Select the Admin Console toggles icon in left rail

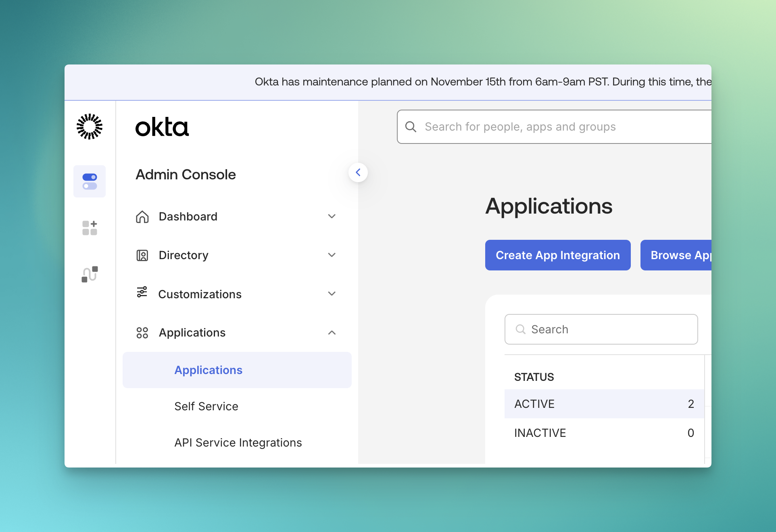[x=90, y=181]
